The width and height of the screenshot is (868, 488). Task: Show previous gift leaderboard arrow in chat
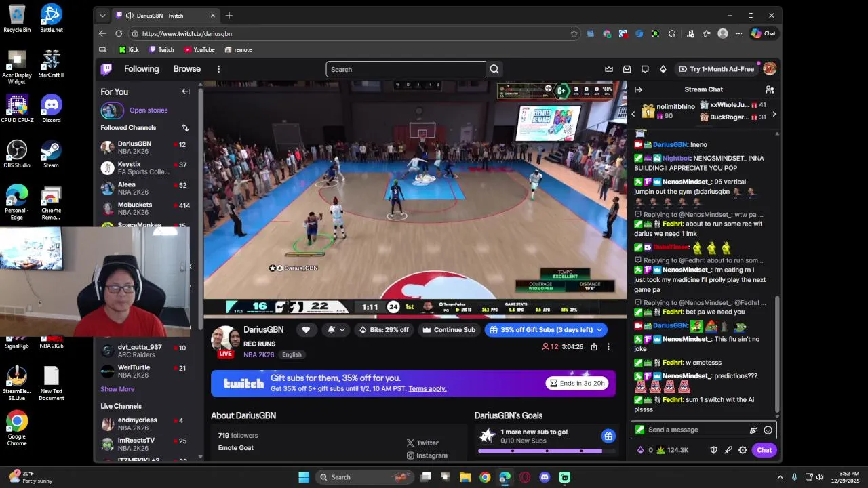click(633, 114)
